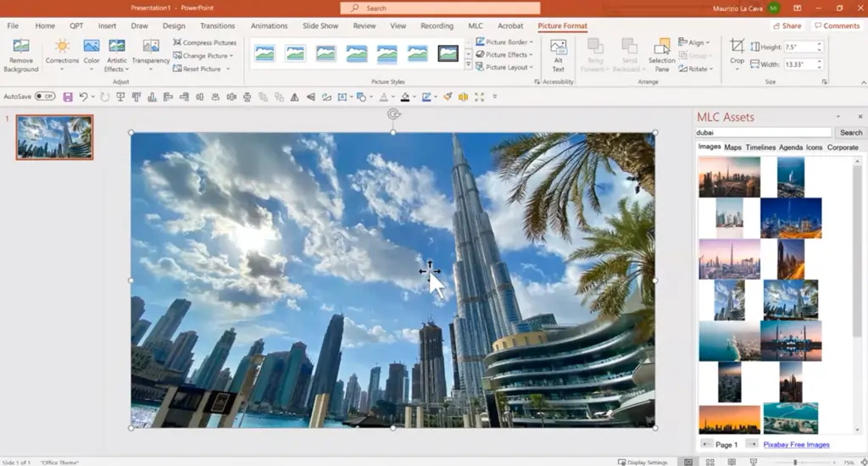Click the Undo arrow icon

tap(83, 97)
